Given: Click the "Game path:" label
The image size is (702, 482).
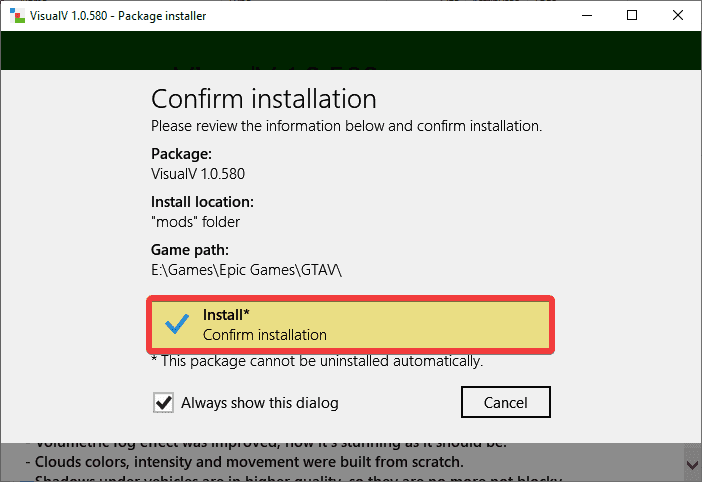Looking at the screenshot, I should point(188,250).
